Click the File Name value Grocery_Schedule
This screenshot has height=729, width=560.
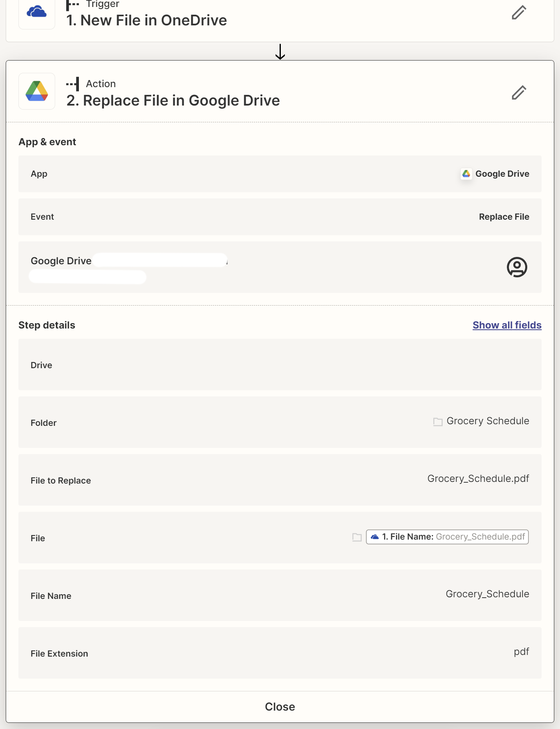487,594
